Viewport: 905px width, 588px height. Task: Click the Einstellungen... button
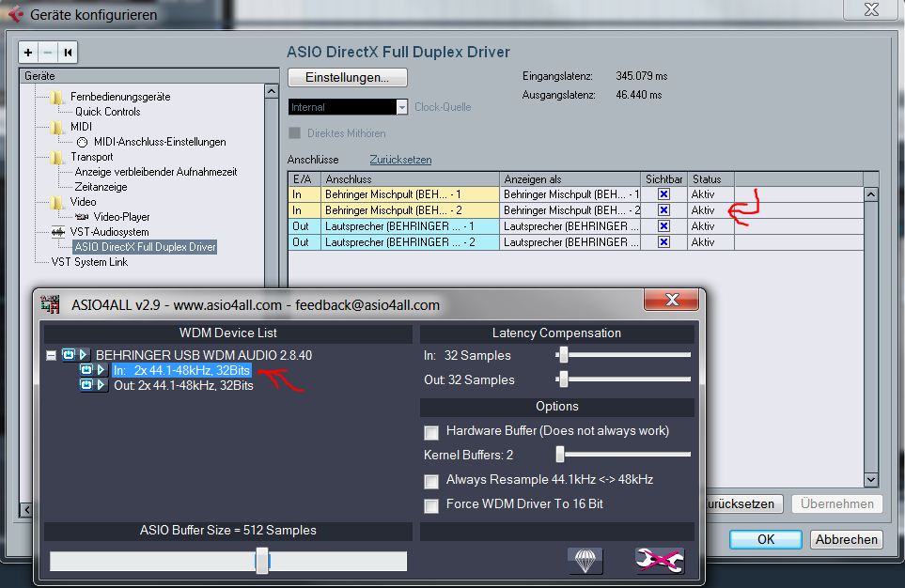(348, 77)
